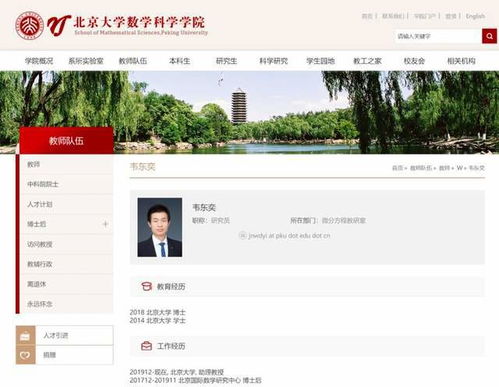Click the name 韦东奕 beside the photo
Viewport: 499px width, 387px height.
click(204, 207)
